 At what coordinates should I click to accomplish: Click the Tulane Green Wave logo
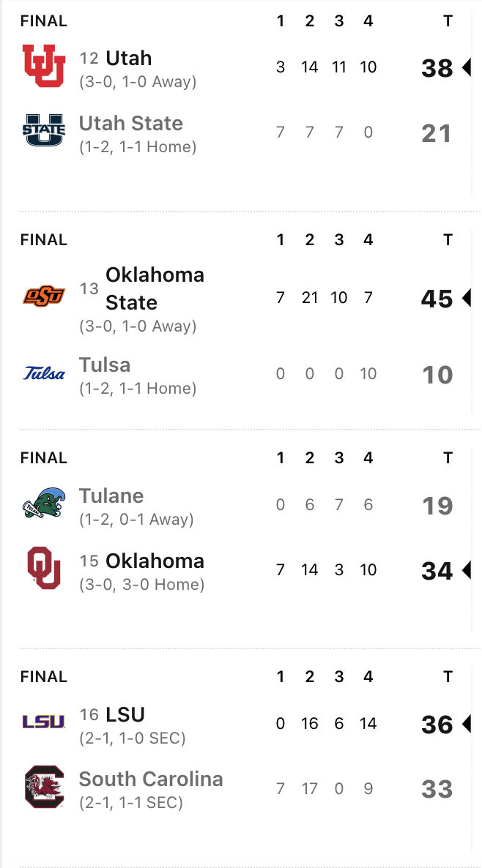click(43, 504)
